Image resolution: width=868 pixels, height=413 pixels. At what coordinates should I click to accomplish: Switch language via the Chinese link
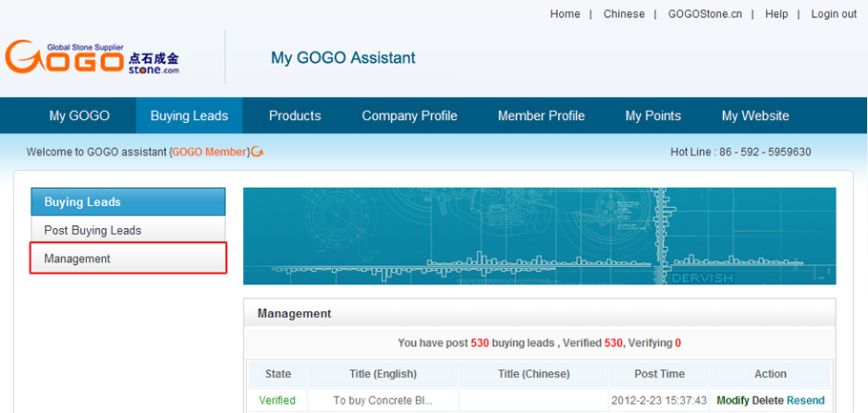(x=624, y=14)
